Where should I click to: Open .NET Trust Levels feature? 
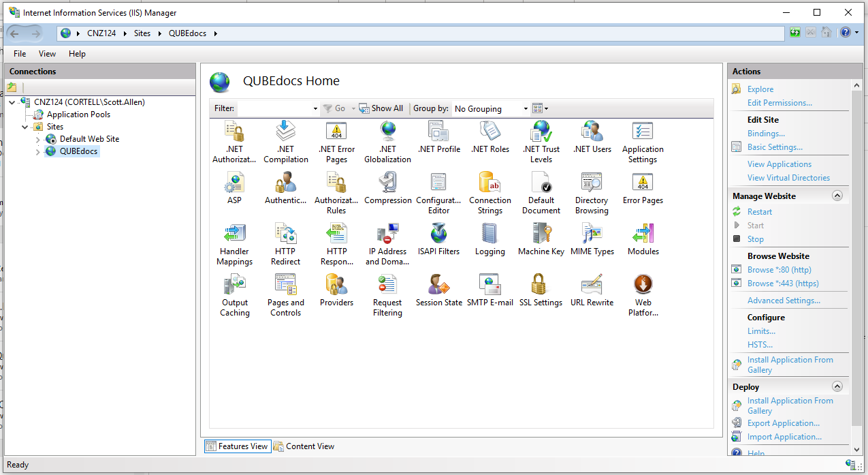click(x=541, y=142)
